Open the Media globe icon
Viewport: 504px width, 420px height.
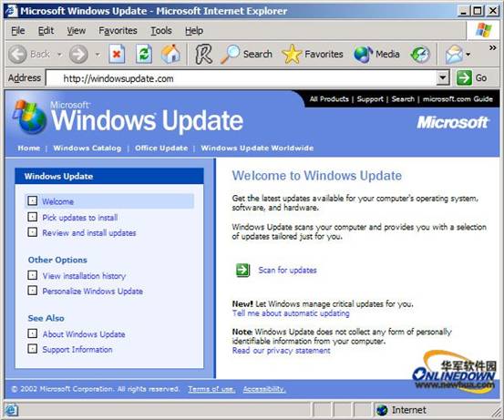[363, 54]
